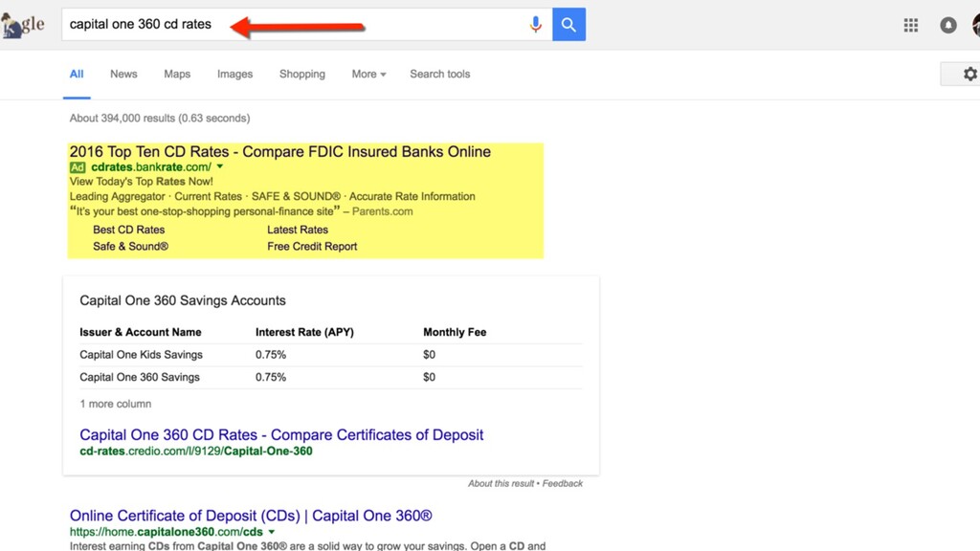
Task: Open the Google apps grid icon
Action: (911, 25)
